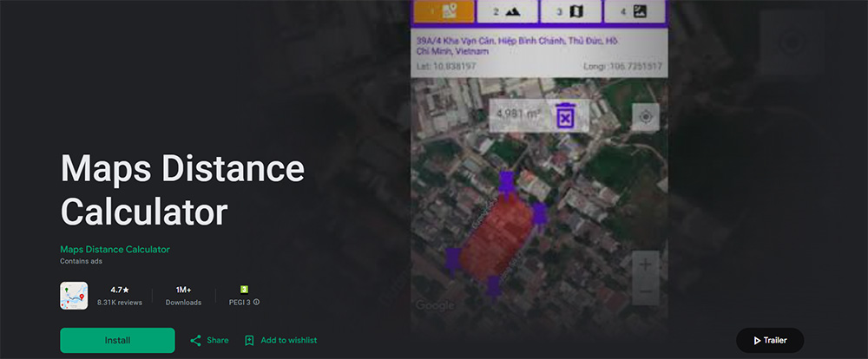
Task: Click the bottom purple map marker
Action: pos(493,288)
